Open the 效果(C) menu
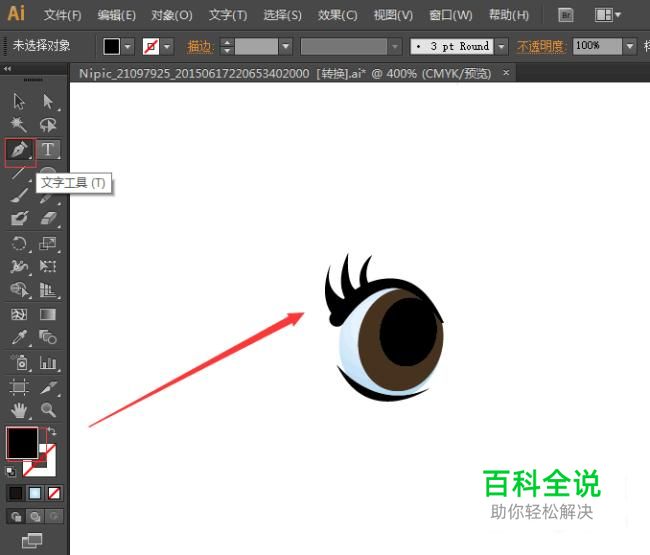 pos(337,15)
